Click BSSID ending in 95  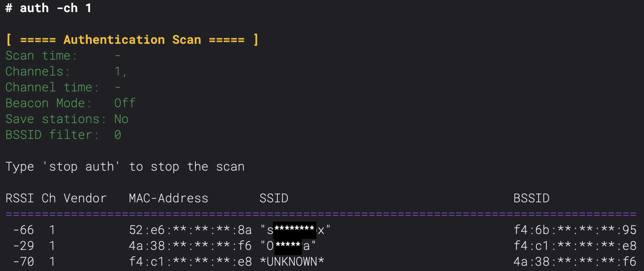coord(575,230)
